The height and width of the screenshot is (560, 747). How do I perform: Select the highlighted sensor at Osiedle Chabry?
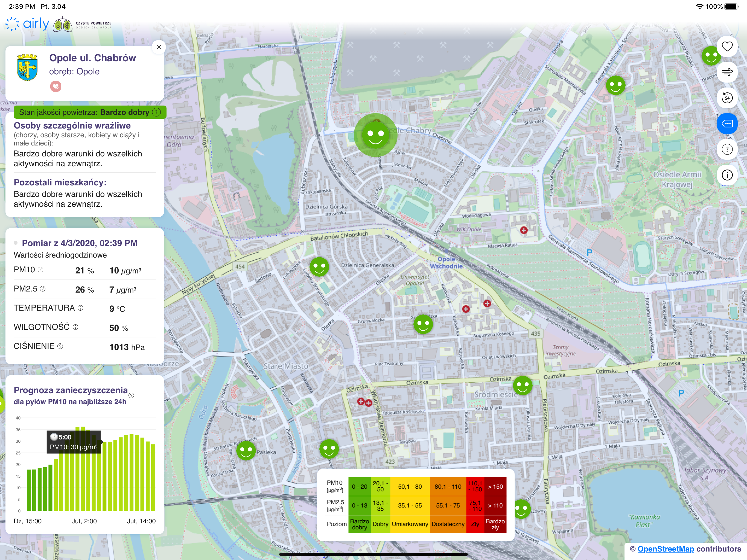[375, 135]
